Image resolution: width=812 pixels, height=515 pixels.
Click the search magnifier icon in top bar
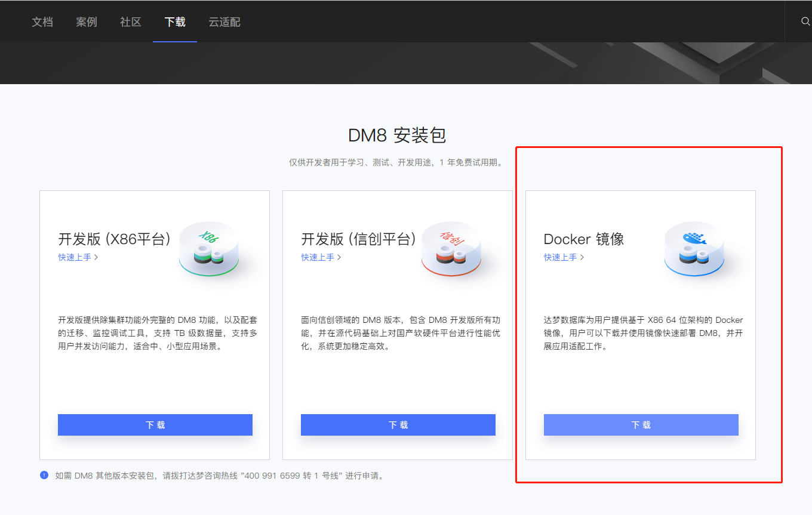pyautogui.click(x=805, y=21)
